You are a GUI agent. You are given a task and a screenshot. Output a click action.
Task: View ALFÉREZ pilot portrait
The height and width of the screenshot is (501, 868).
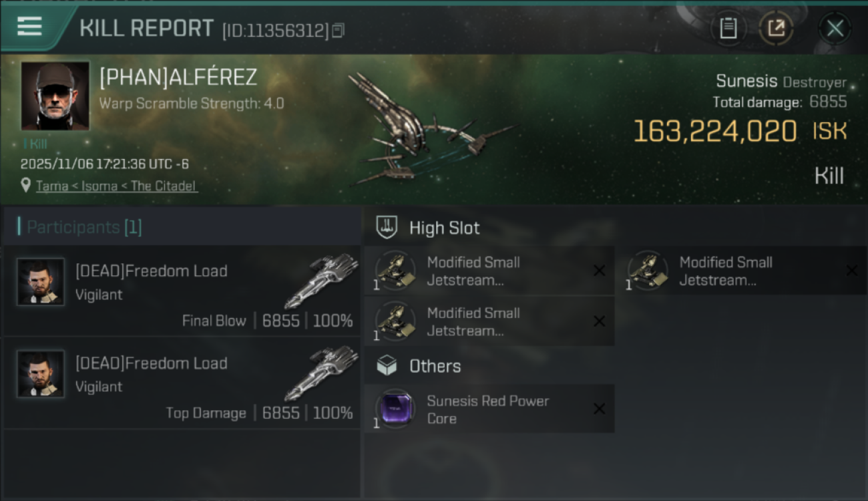[x=55, y=96]
